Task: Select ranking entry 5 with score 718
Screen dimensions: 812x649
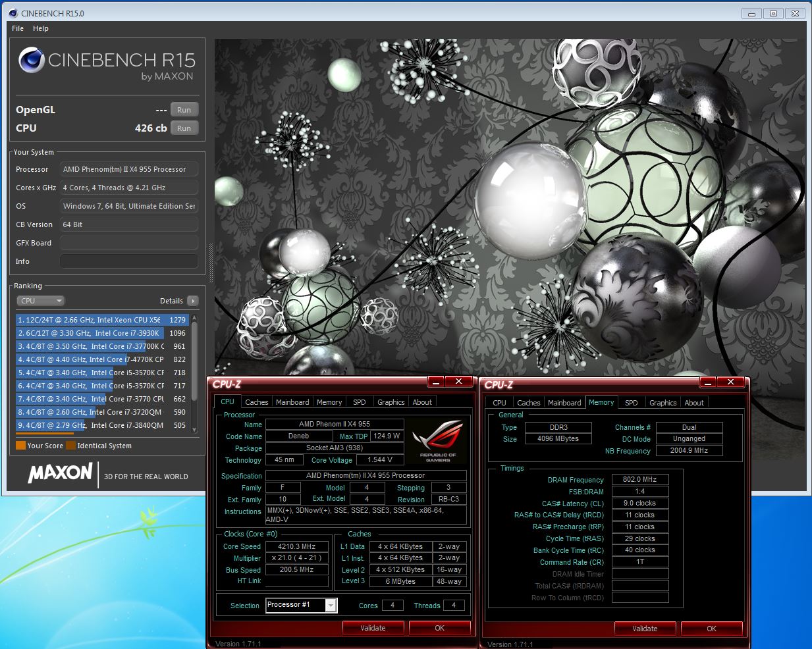Action: click(102, 373)
